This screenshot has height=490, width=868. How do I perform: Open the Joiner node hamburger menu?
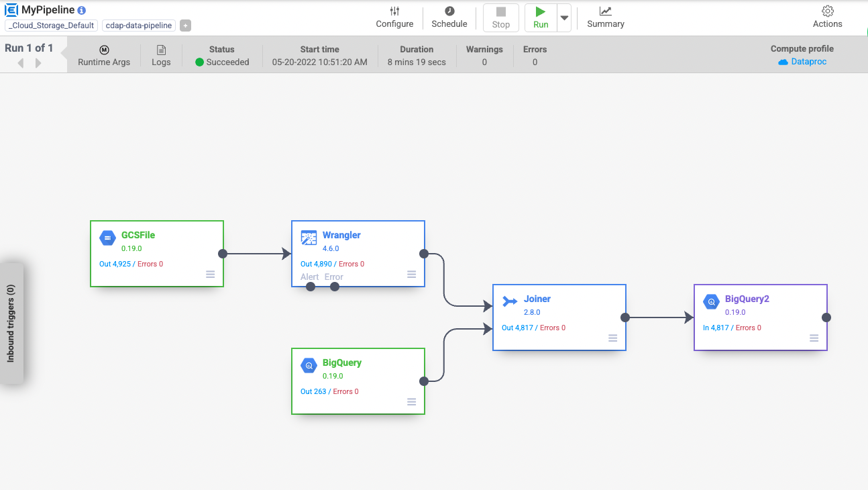(612, 338)
